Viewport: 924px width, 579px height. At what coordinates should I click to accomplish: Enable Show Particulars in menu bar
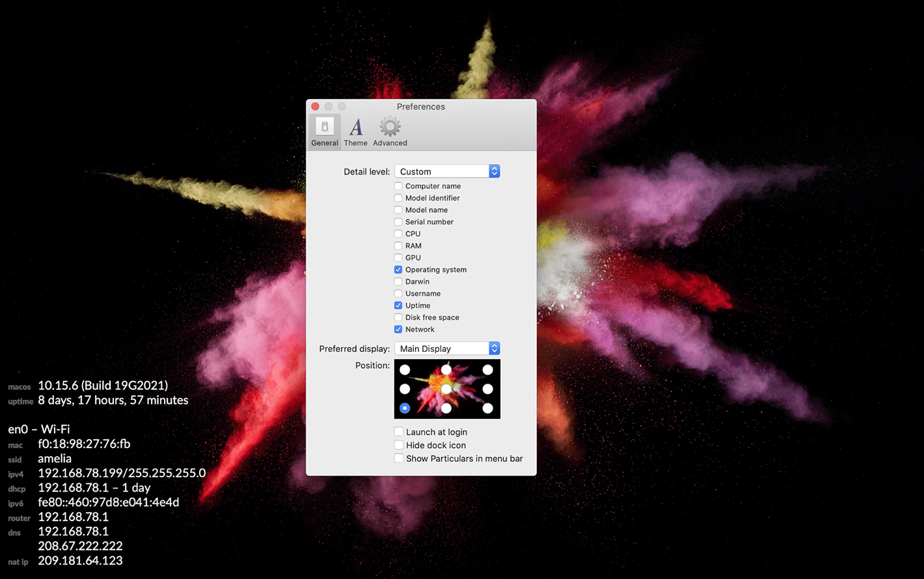pyautogui.click(x=399, y=459)
